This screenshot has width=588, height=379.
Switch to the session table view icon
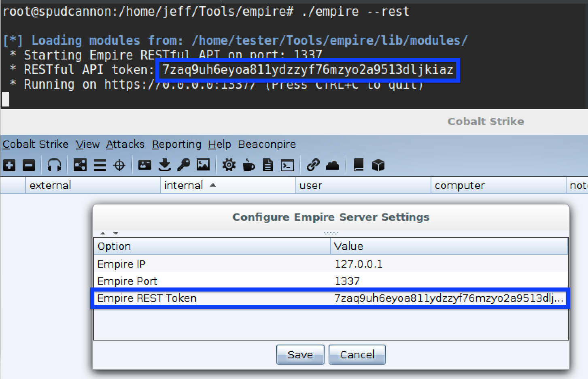[x=100, y=165]
